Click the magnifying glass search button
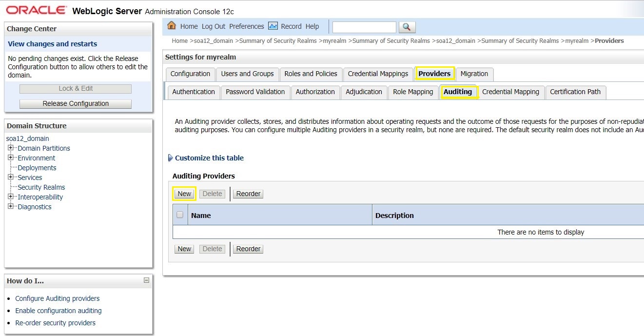This screenshot has height=336, width=644. pyautogui.click(x=407, y=27)
